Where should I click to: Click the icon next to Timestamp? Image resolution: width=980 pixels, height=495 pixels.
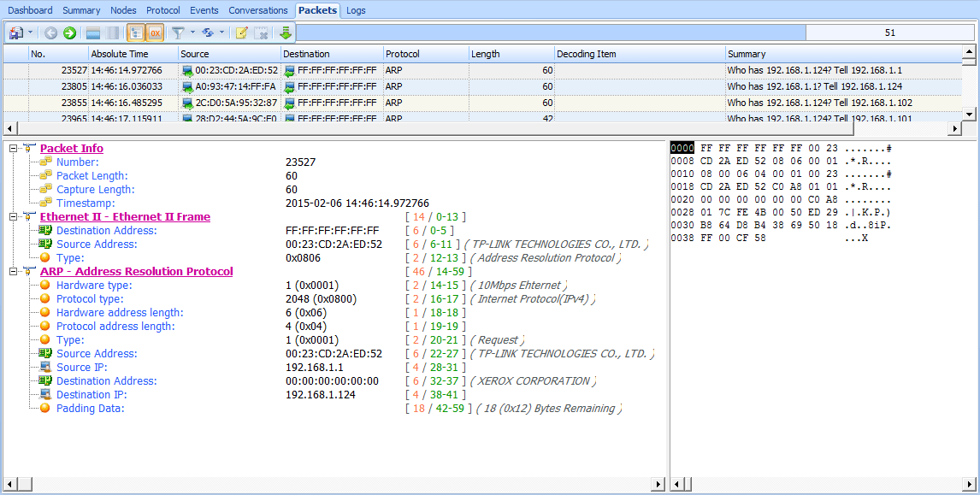(x=45, y=203)
